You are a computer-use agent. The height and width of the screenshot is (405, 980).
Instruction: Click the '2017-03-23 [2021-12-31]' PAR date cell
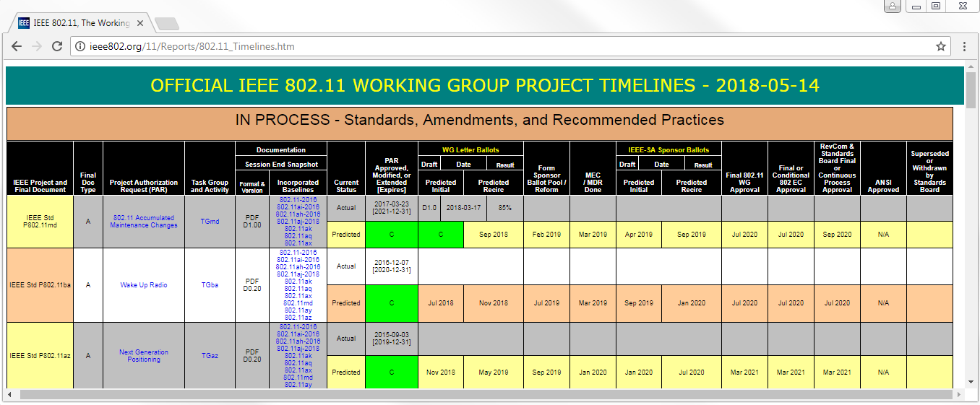(x=392, y=208)
